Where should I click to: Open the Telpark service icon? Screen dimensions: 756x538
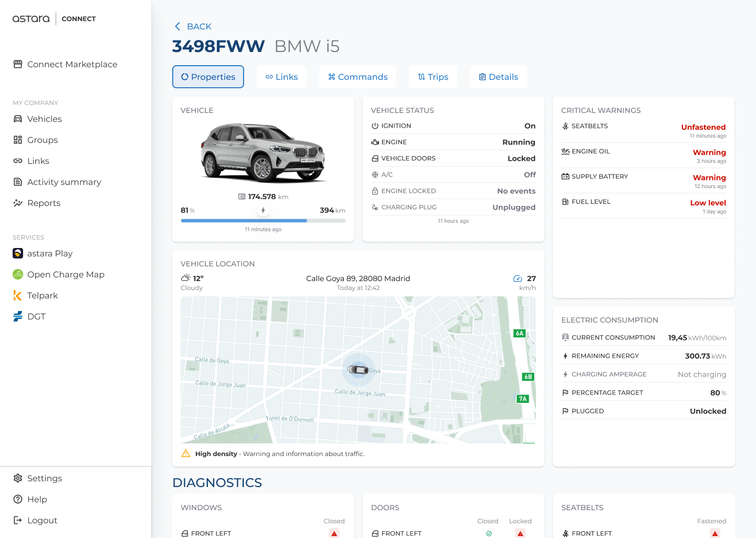point(18,295)
